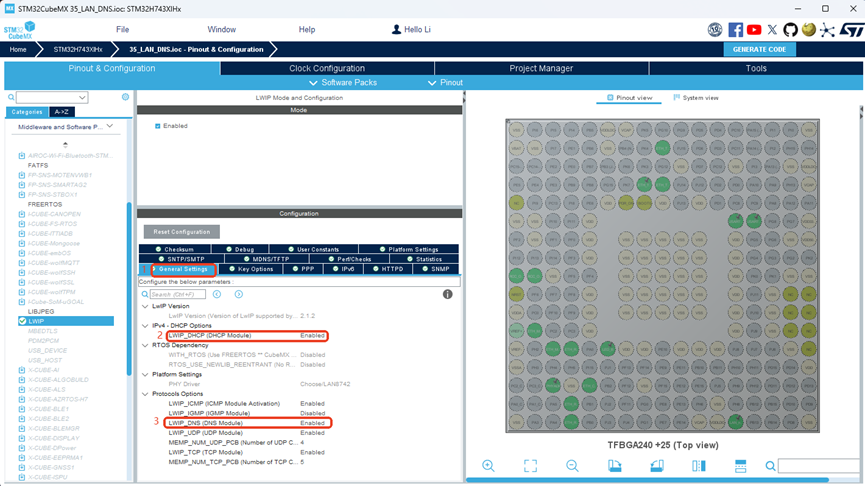Open the GitHub link icon
Viewport: 865px width, 486px height.
[x=790, y=30]
